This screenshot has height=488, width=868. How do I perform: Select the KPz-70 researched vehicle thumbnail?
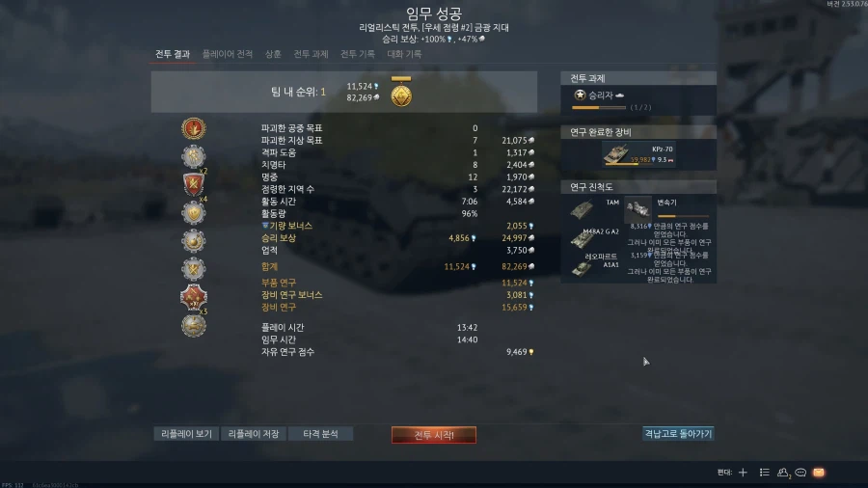coord(615,153)
